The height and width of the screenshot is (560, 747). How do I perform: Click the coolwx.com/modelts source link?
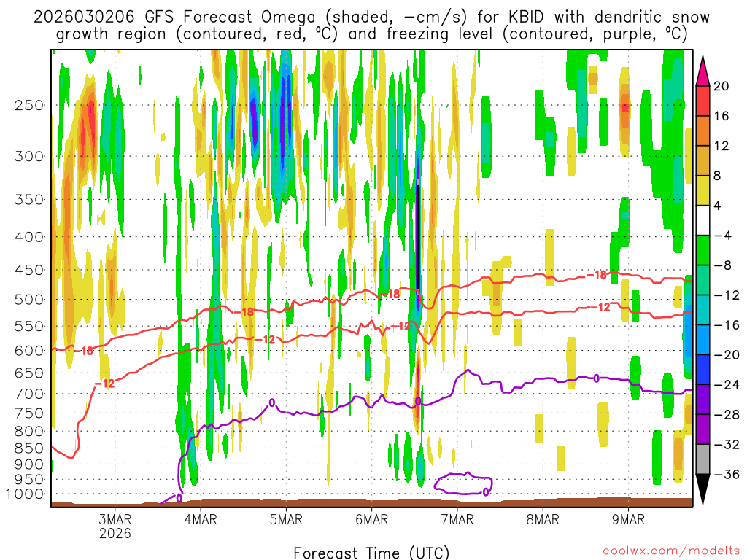(671, 551)
